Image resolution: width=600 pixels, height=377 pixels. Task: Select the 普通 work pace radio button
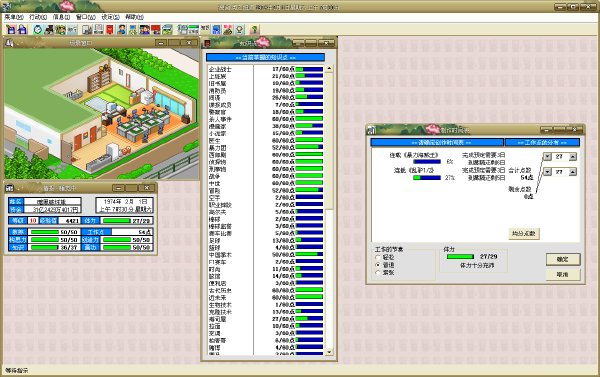point(378,265)
